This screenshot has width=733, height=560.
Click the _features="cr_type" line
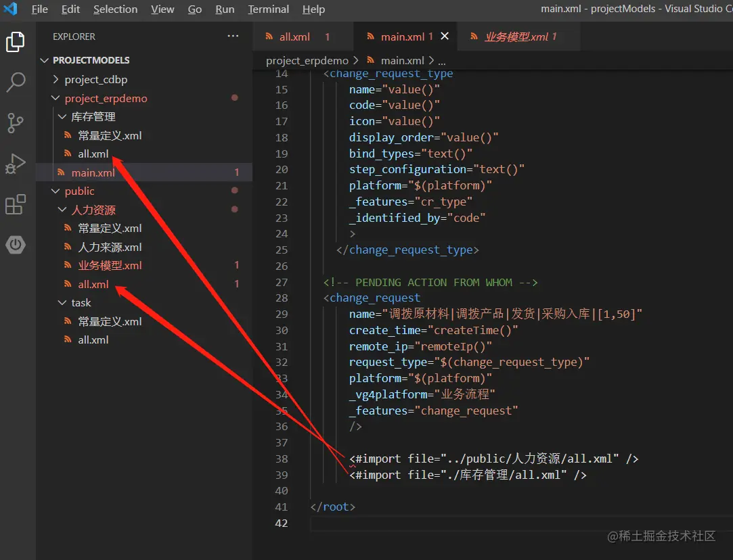(410, 202)
